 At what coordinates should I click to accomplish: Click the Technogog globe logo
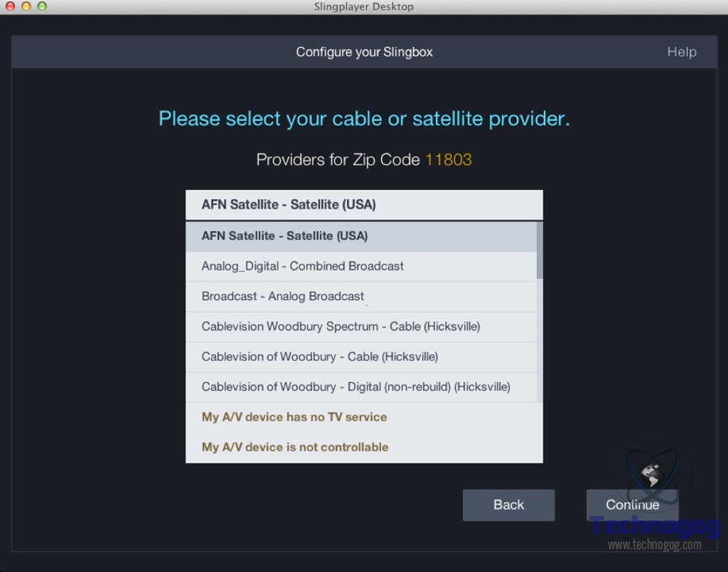(652, 474)
